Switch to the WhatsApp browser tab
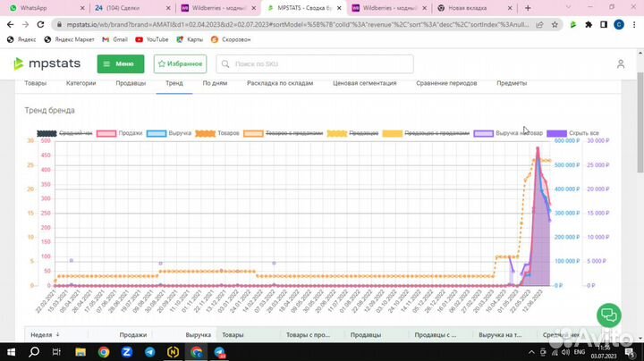This screenshot has height=361, width=644. pyautogui.click(x=47, y=8)
